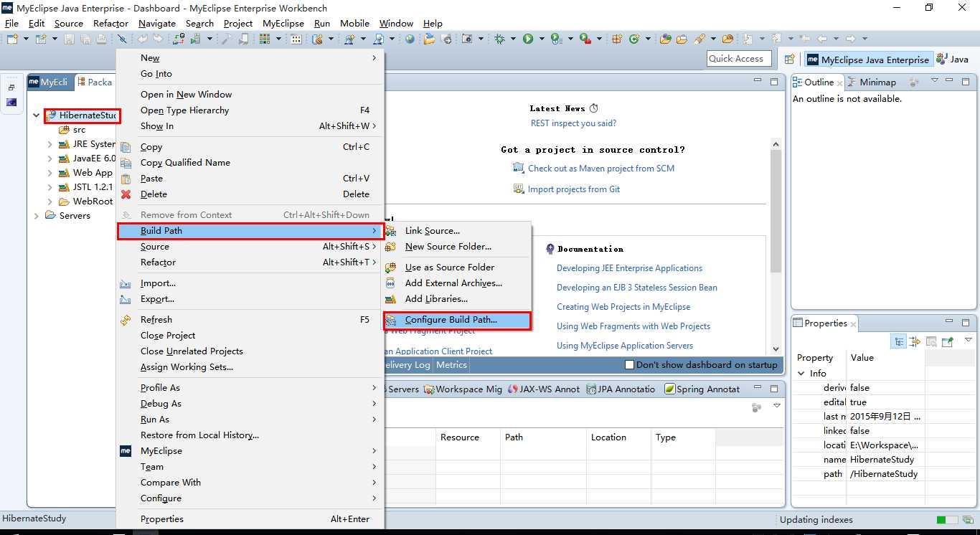
Task: Select Add External Archives entry
Action: pyautogui.click(x=453, y=283)
